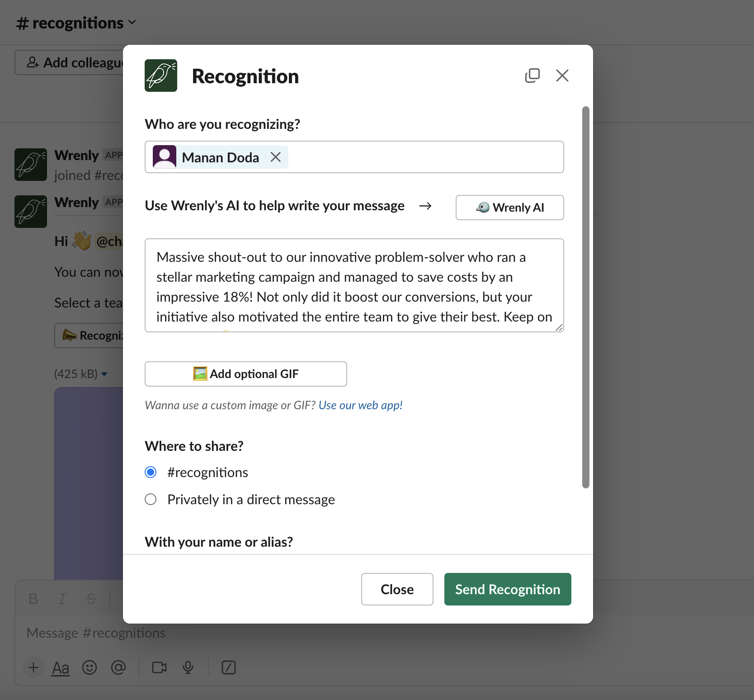Toggle strikethrough formatting in message composer
Viewport: 754px width, 700px height.
click(x=91, y=599)
